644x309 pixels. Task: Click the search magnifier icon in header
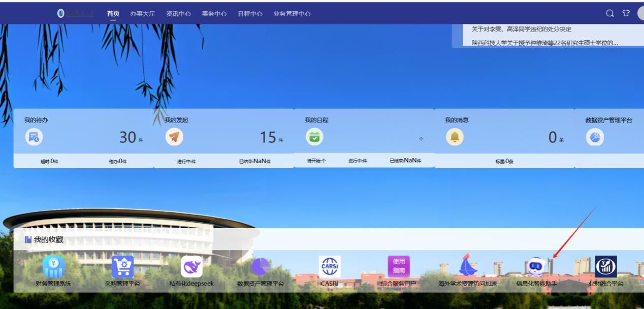click(x=610, y=14)
